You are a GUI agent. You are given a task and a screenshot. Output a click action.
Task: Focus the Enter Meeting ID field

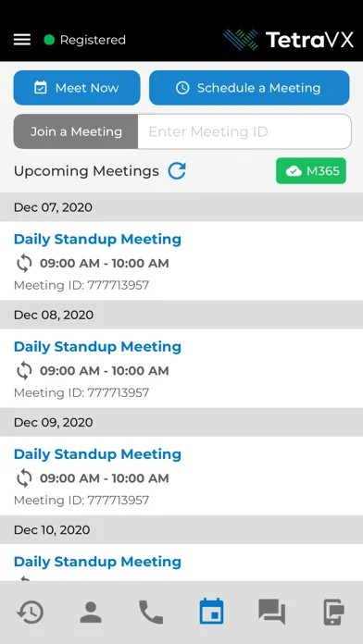pos(244,131)
